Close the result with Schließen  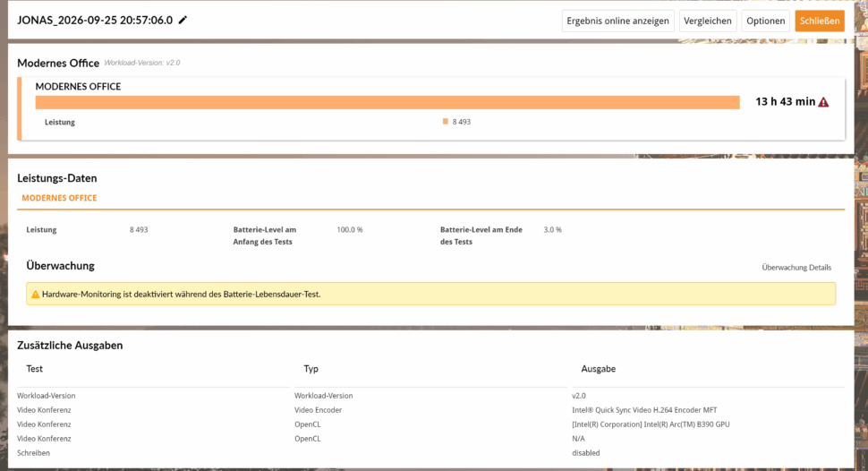(820, 21)
